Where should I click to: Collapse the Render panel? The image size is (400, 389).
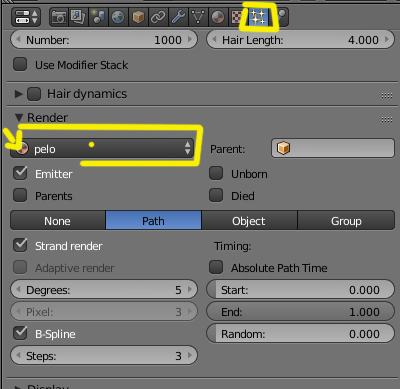(19, 118)
